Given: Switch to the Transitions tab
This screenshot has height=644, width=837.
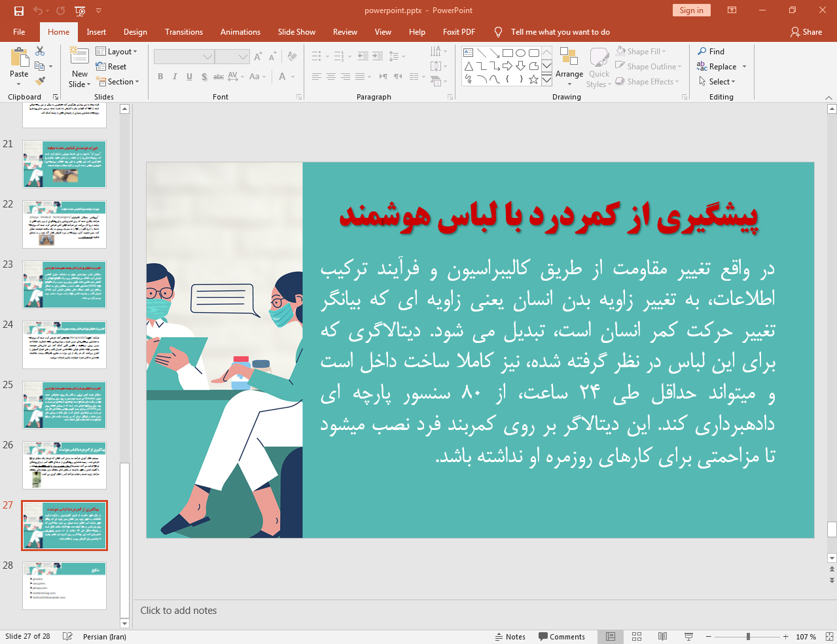Looking at the screenshot, I should coord(184,32).
